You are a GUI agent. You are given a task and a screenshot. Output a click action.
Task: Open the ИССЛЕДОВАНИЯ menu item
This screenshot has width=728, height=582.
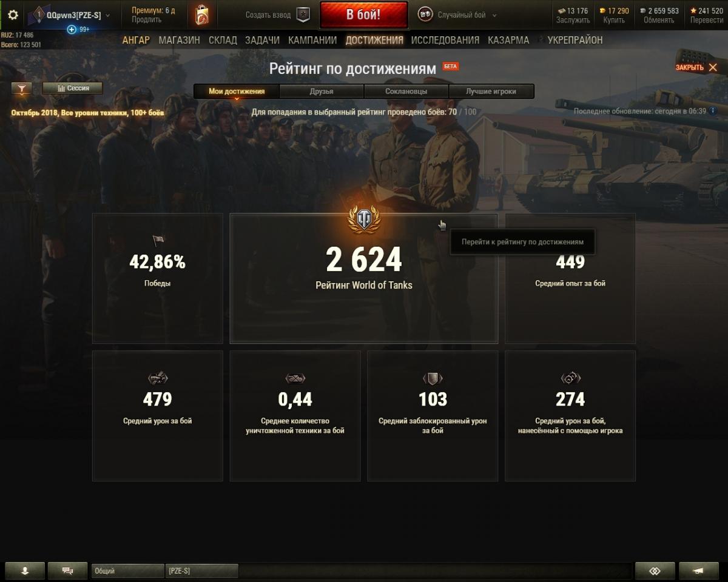(445, 40)
